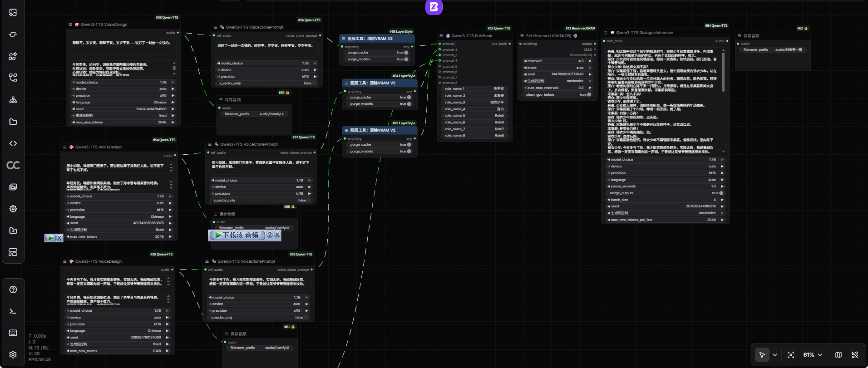Open keyboard shortcuts icon in sidebar
Image resolution: width=868 pixels, height=368 pixels.
[x=13, y=333]
